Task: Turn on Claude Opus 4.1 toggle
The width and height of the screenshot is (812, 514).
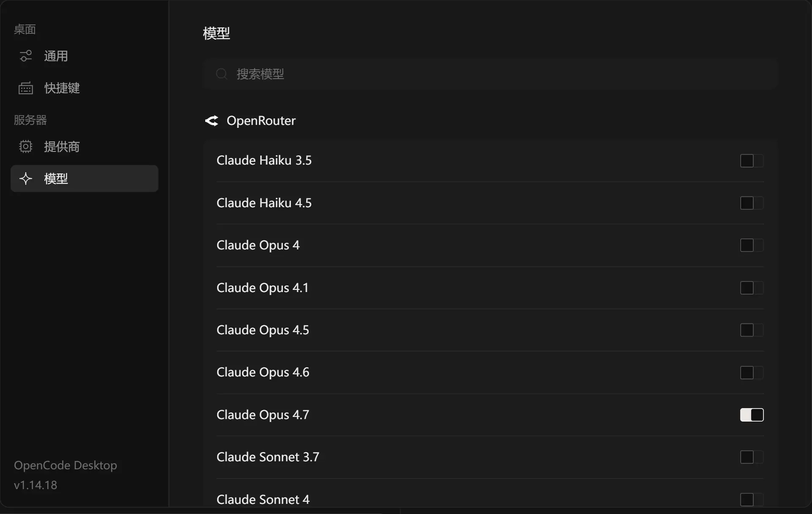Action: 752,288
